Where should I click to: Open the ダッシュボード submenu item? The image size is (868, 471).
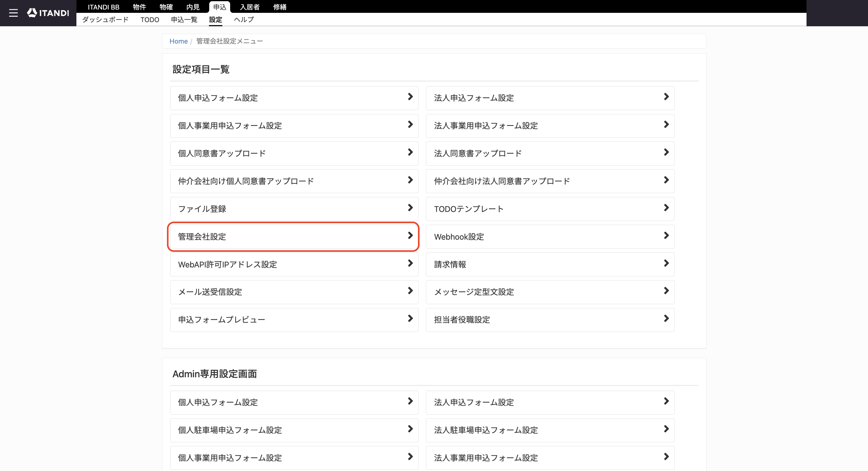coord(105,19)
